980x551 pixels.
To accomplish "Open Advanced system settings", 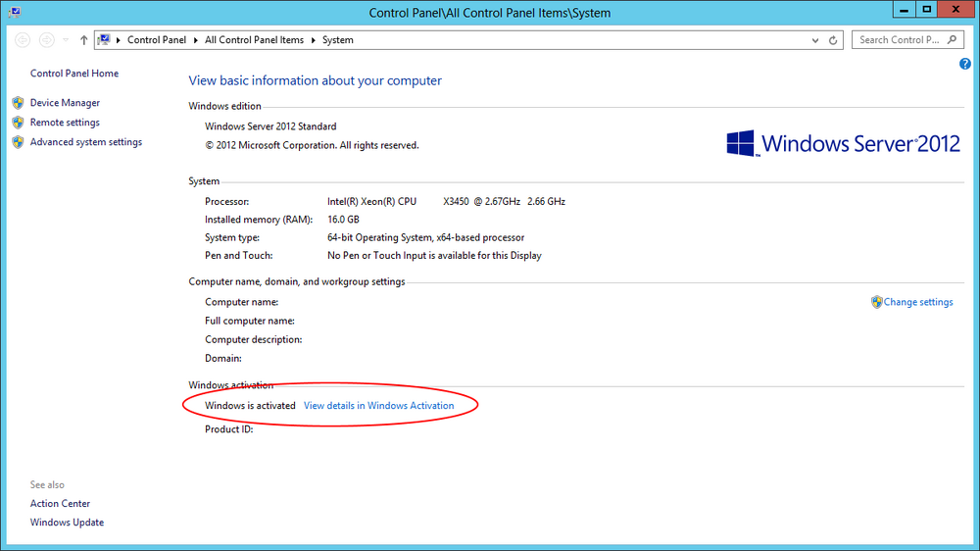I will click(85, 142).
